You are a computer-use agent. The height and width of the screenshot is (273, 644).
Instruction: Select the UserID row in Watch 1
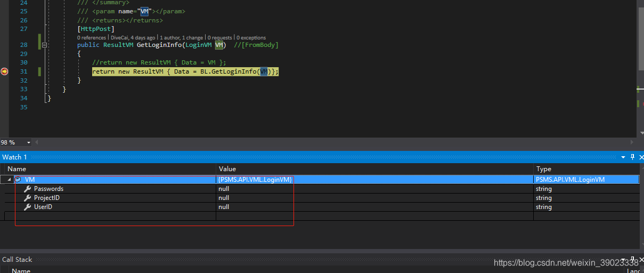pos(322,207)
